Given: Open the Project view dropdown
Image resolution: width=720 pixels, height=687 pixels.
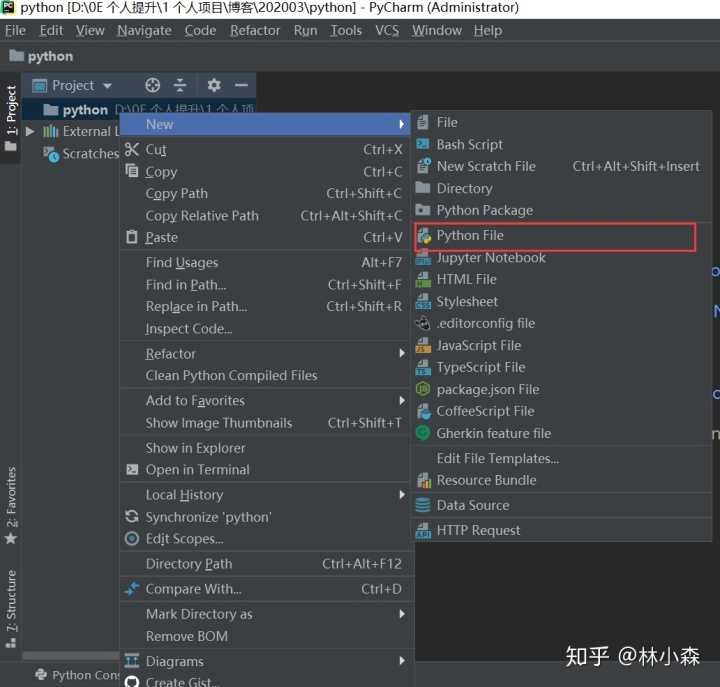Looking at the screenshot, I should (x=107, y=86).
